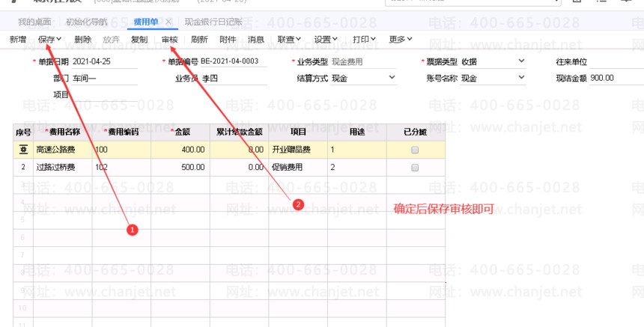644x327 pixels.
Task: Open the 附件 toolbar item
Action: (x=228, y=40)
